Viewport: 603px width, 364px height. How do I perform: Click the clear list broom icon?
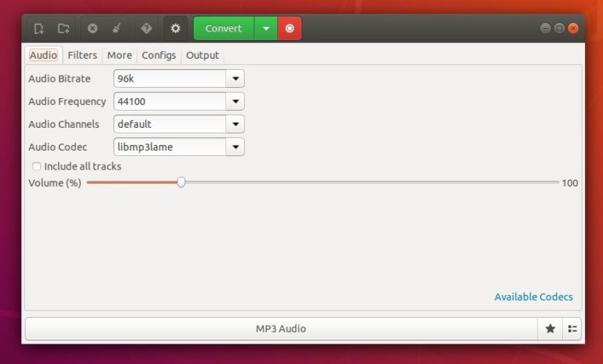(x=117, y=28)
